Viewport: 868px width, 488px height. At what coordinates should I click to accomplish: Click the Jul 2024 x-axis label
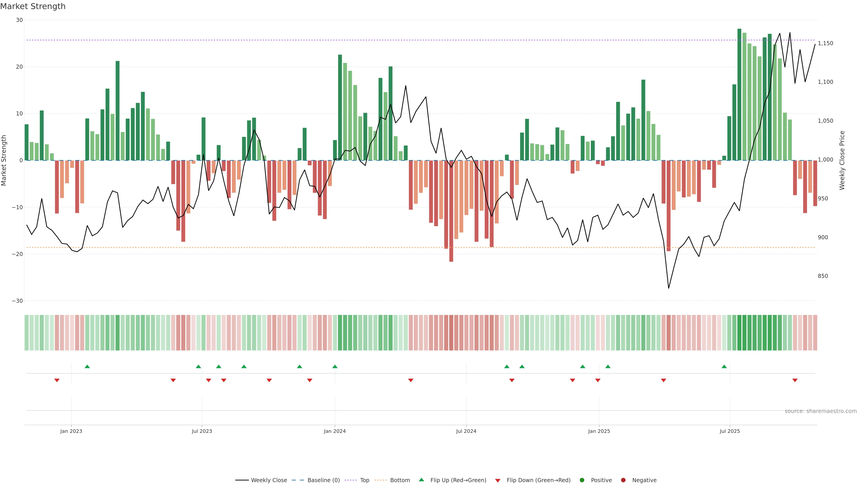(x=466, y=431)
